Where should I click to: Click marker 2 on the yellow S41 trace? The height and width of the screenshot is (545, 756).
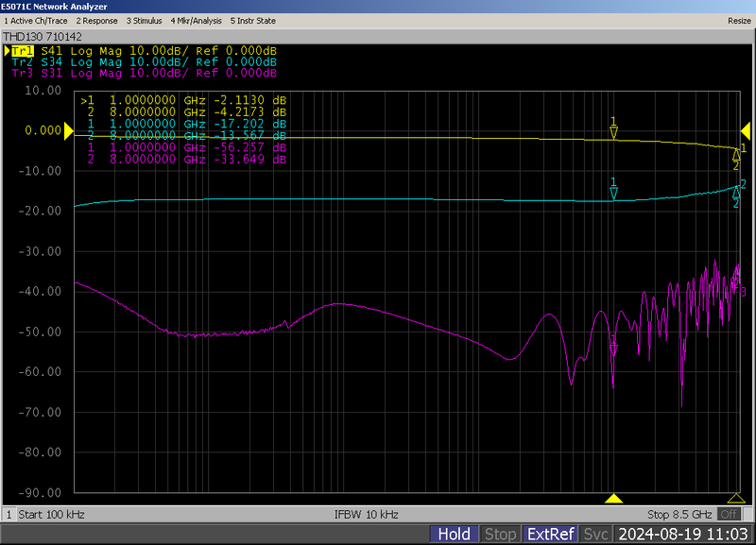[736, 154]
